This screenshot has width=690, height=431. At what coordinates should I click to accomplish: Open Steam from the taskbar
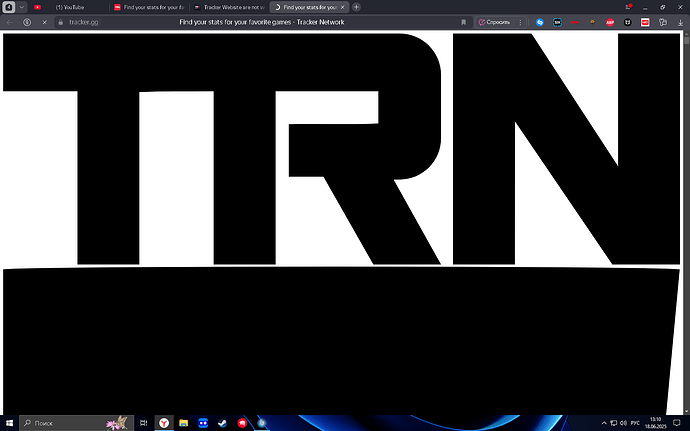(222, 423)
